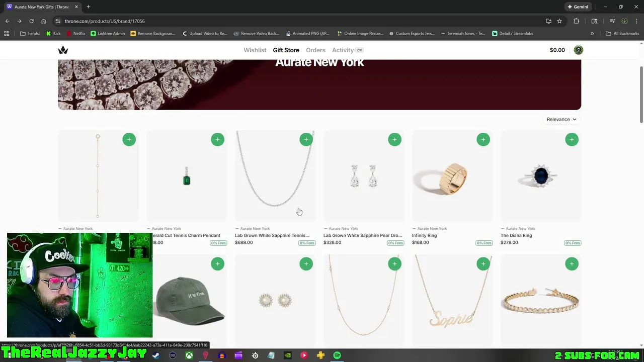The image size is (644, 362).
Task: Add the Lab Grown White Sapphire Tennis necklace
Action: pyautogui.click(x=306, y=139)
